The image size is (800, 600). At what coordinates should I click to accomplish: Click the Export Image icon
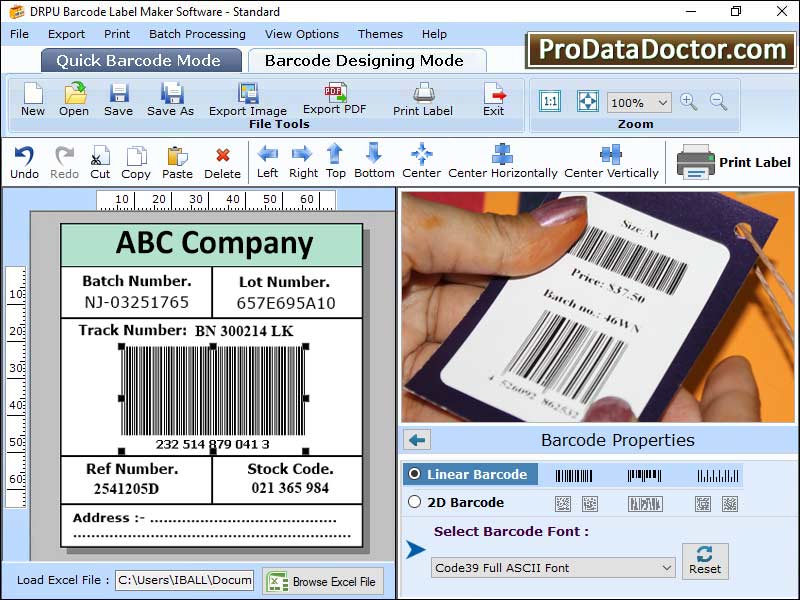tap(248, 100)
